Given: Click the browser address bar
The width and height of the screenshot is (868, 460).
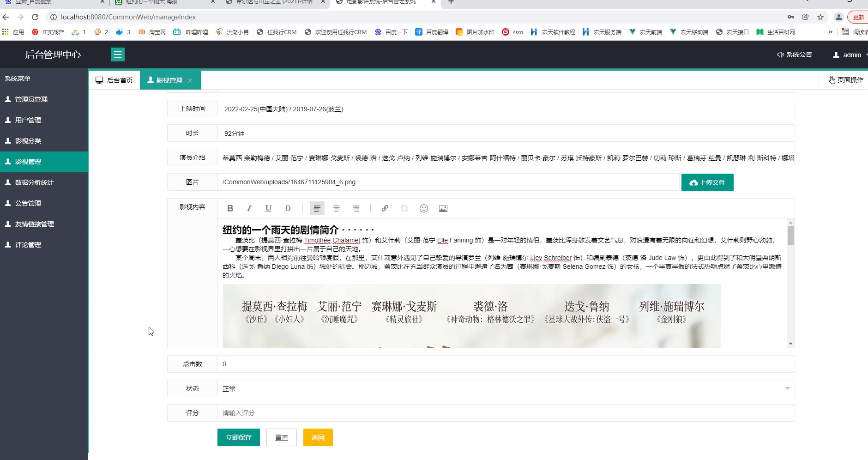Looking at the screenshot, I should tap(411, 17).
